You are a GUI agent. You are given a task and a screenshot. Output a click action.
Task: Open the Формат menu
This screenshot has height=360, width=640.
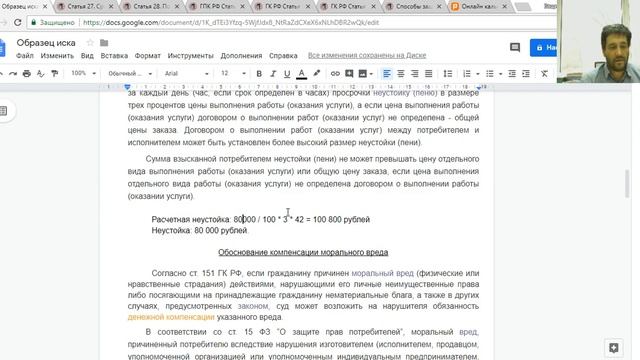click(147, 56)
